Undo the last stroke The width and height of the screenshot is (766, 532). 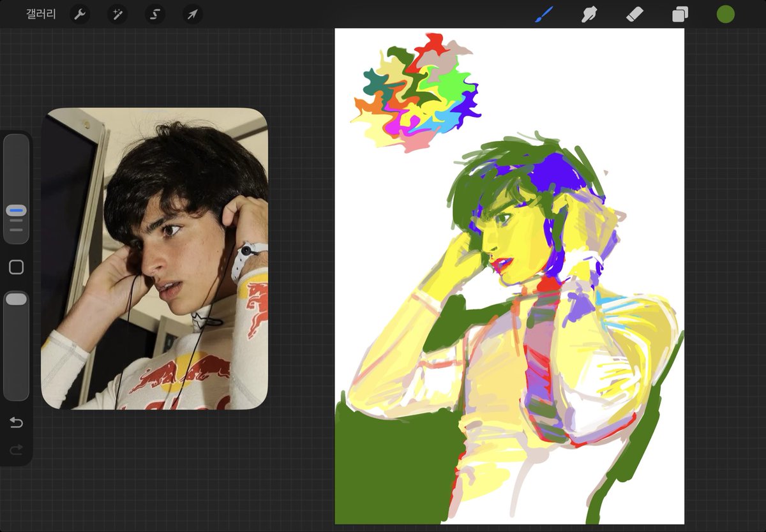pos(17,422)
